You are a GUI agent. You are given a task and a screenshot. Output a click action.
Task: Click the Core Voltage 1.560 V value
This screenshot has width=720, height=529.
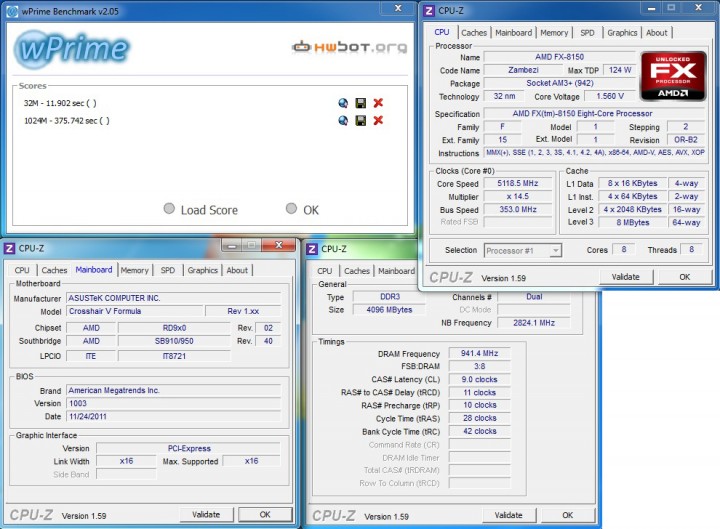coord(610,96)
